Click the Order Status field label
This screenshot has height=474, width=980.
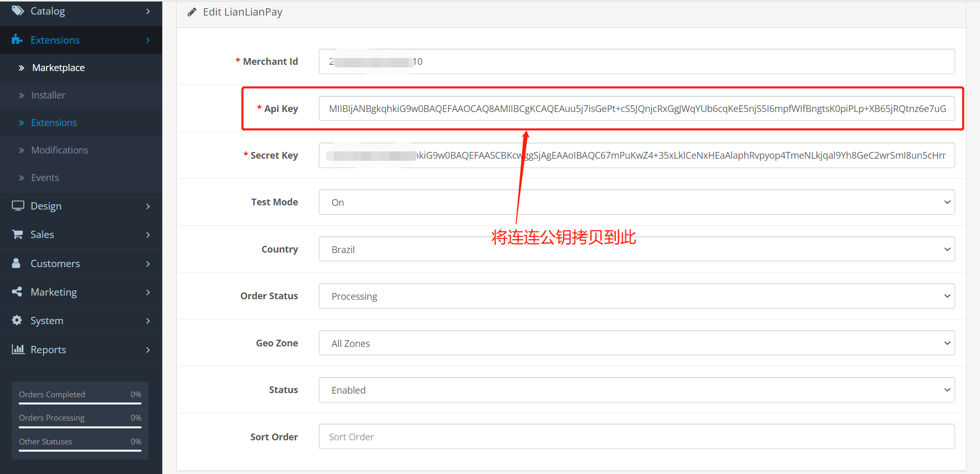click(x=269, y=296)
